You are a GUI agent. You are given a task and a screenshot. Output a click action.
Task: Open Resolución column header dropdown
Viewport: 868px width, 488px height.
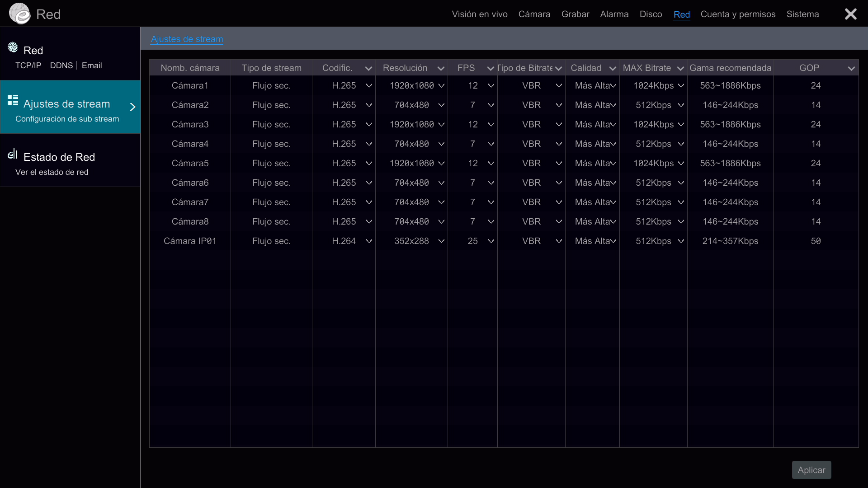[441, 68]
